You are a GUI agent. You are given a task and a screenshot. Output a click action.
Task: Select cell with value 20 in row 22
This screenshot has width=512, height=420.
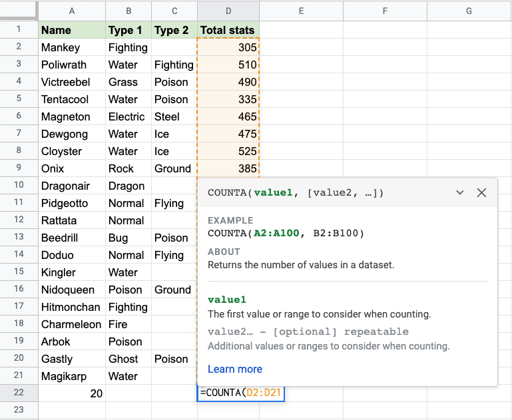(x=71, y=393)
